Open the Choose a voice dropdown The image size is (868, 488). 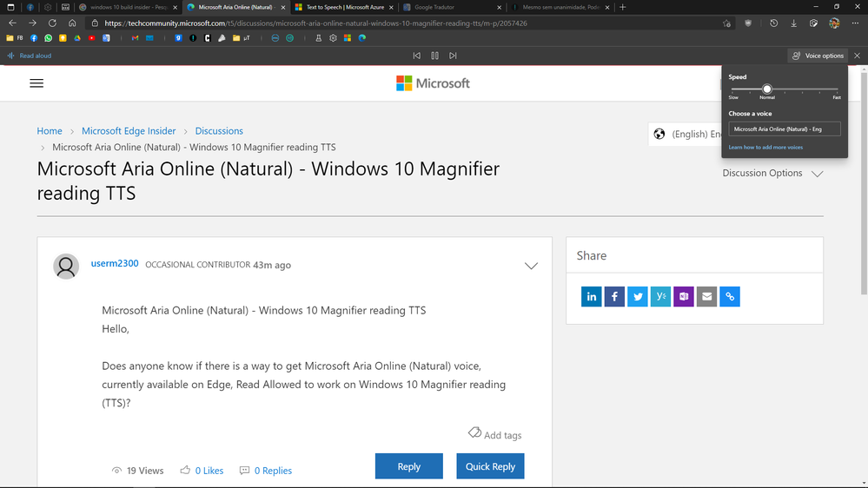785,129
